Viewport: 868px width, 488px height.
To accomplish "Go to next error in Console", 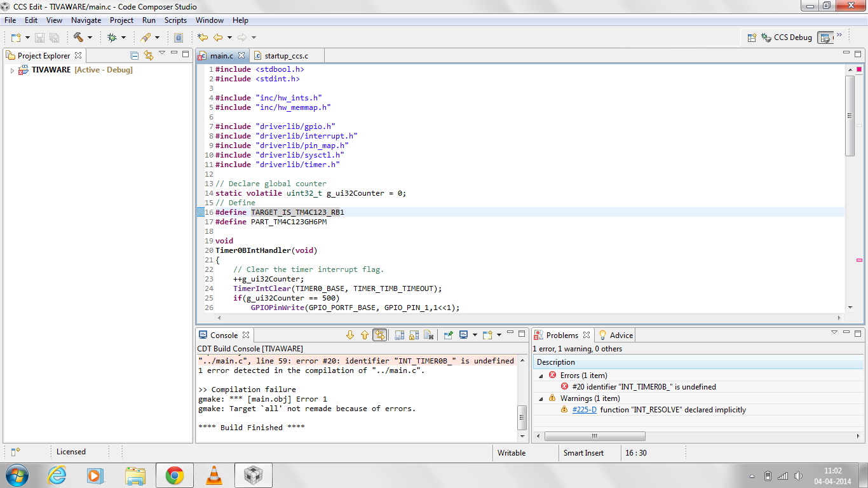I will click(349, 335).
